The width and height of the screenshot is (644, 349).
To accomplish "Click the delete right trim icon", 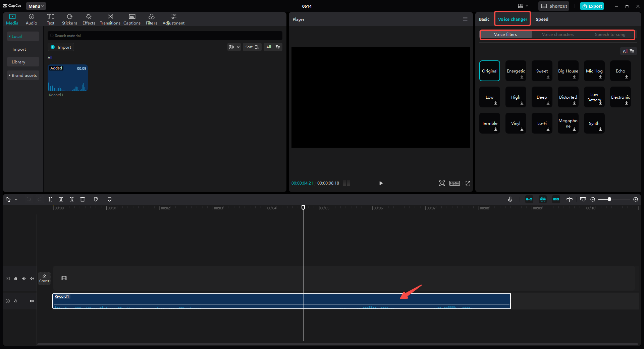I will tap(72, 199).
